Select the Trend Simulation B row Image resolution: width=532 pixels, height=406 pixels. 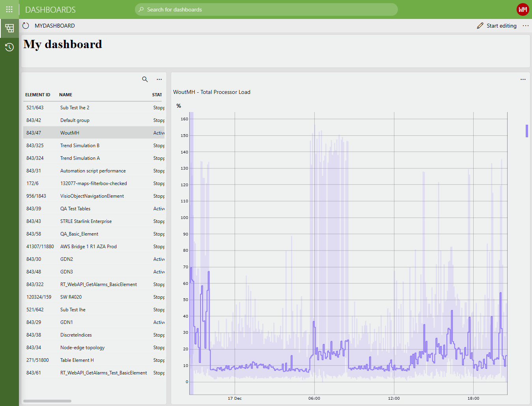click(x=93, y=146)
